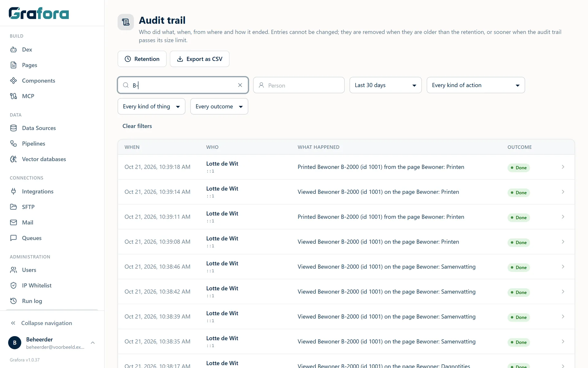Image resolution: width=588 pixels, height=368 pixels.
Task: Click the Pipelines icon
Action: 13,144
